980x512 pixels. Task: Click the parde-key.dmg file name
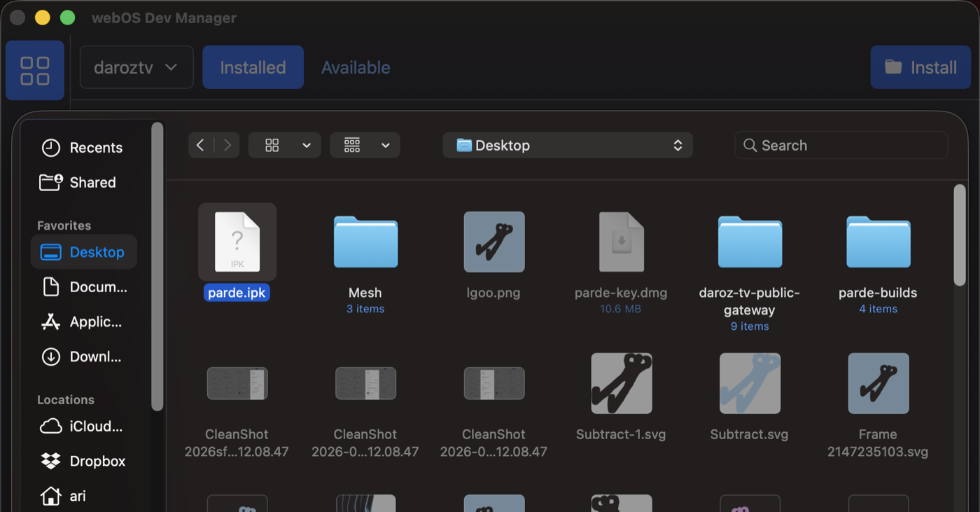[x=621, y=293]
